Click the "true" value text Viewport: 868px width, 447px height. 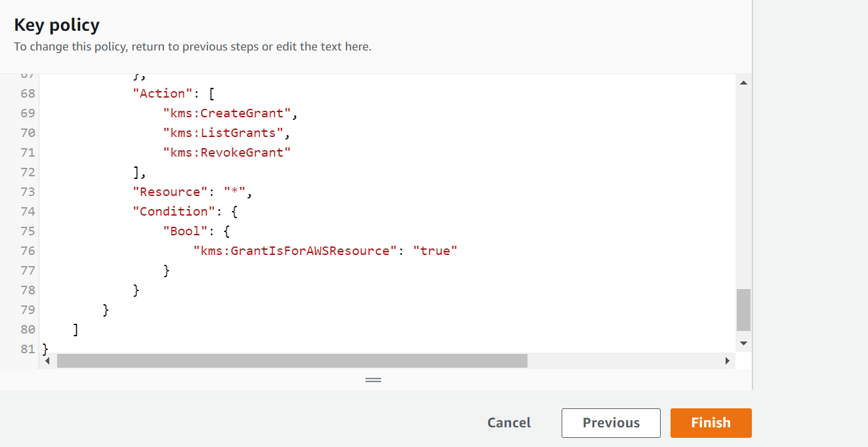tap(434, 250)
